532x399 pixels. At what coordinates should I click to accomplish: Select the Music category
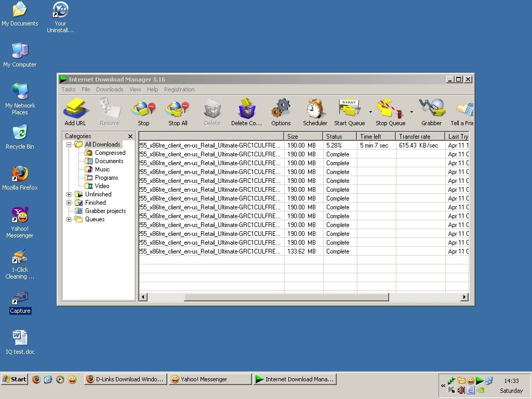point(102,169)
